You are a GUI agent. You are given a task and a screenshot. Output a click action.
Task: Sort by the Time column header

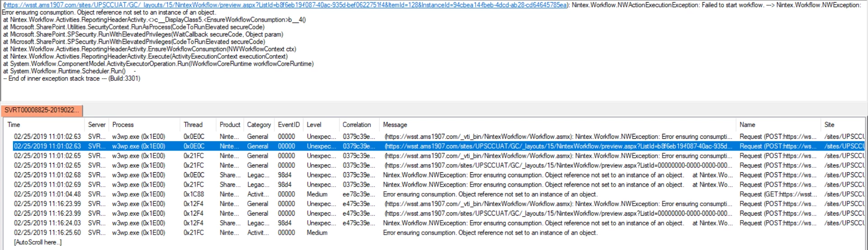[43, 125]
